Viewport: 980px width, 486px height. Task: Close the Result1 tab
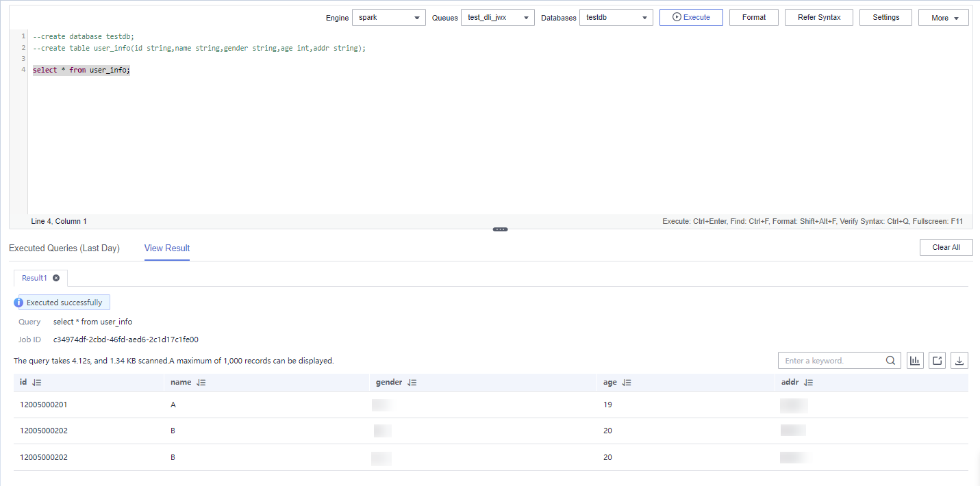coord(56,278)
